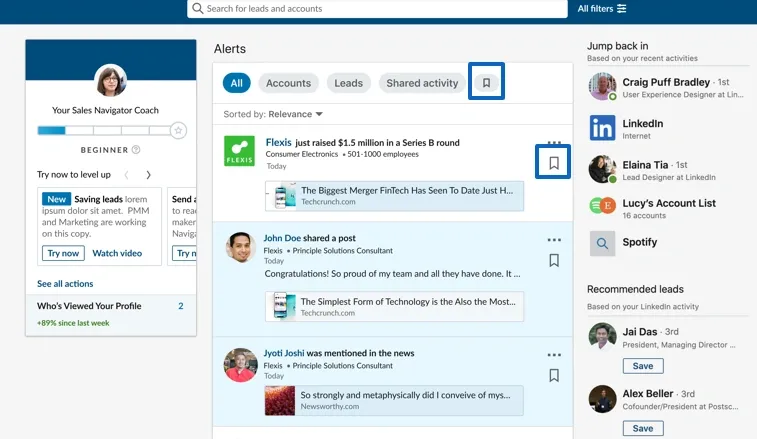
Task: Open The Simplest Form of Technology article
Action: (x=394, y=306)
